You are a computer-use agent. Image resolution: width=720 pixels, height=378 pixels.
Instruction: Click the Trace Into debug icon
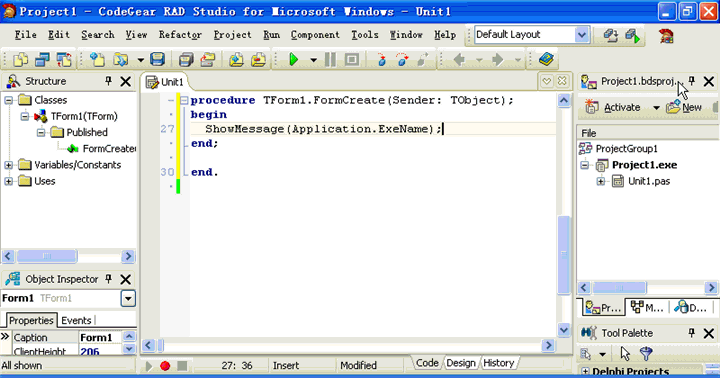(x=381, y=59)
